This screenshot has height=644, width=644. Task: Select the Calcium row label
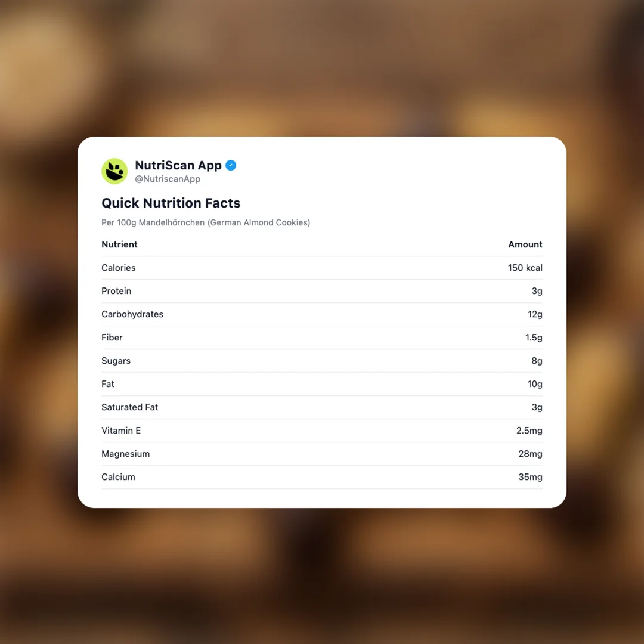(x=118, y=477)
